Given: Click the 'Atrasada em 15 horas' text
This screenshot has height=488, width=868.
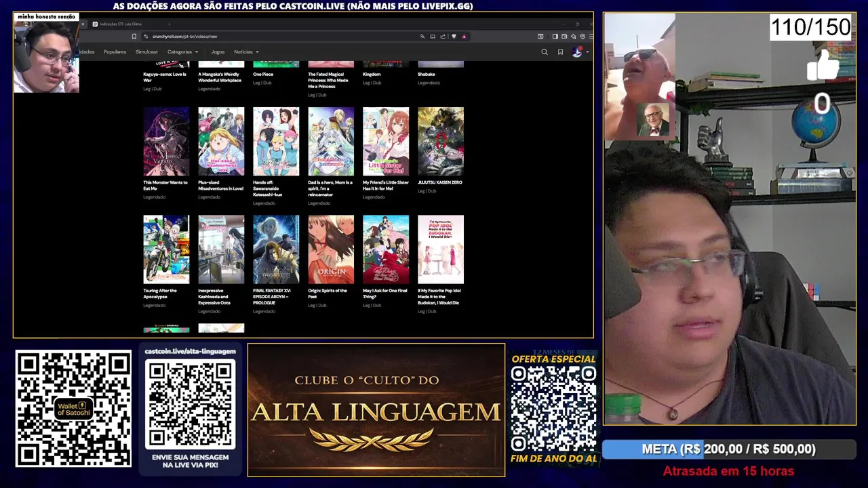Looking at the screenshot, I should [x=728, y=471].
